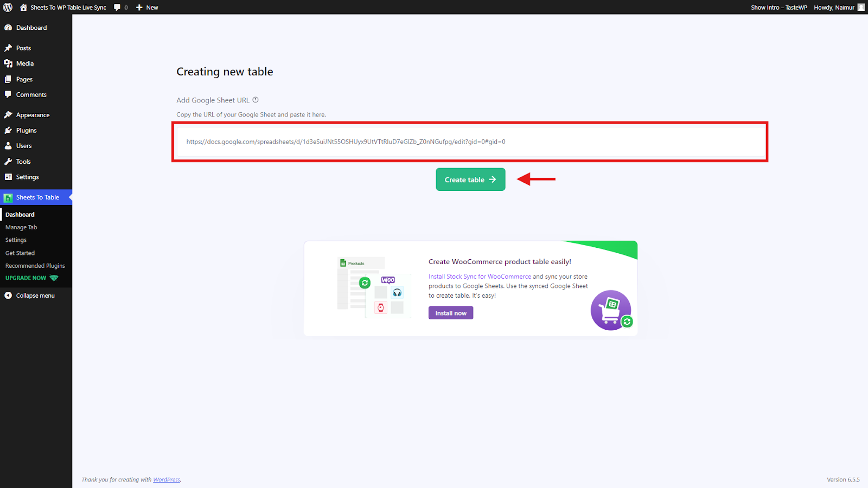Screen dimensions: 868x488
Task: Click the Tools wrench icon
Action: click(8, 162)
